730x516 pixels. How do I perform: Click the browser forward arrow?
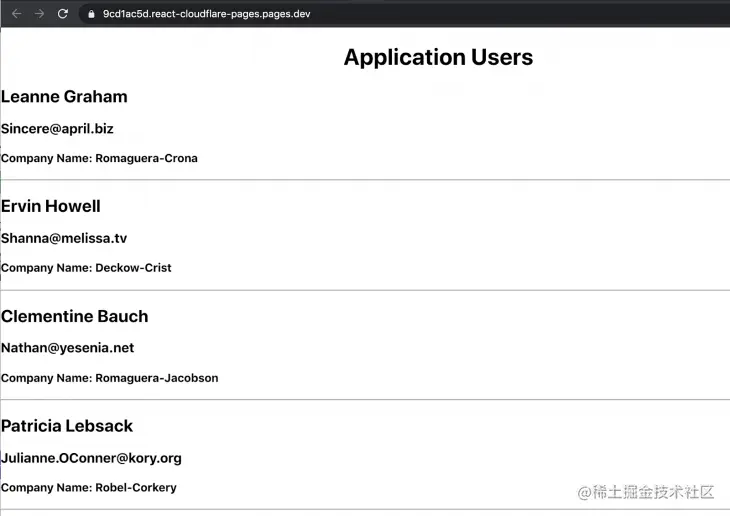point(40,14)
